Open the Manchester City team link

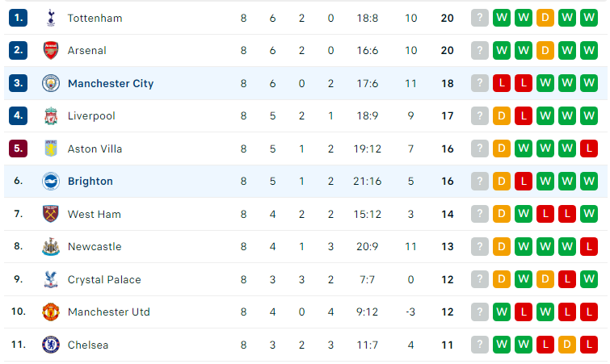(111, 83)
